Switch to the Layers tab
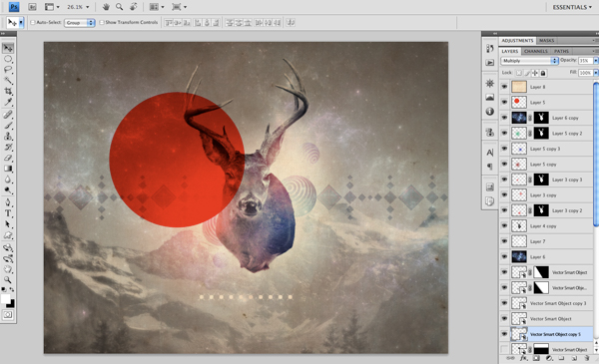This screenshot has height=364, width=599. click(x=509, y=51)
